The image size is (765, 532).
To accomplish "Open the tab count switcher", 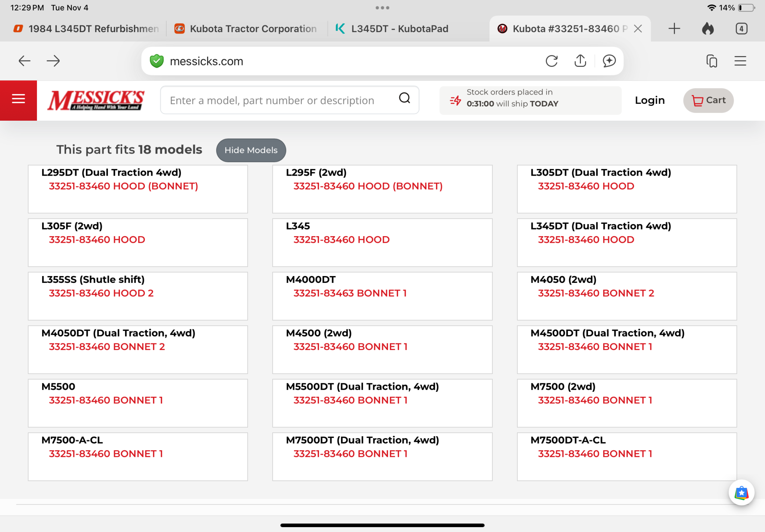I will click(x=741, y=29).
